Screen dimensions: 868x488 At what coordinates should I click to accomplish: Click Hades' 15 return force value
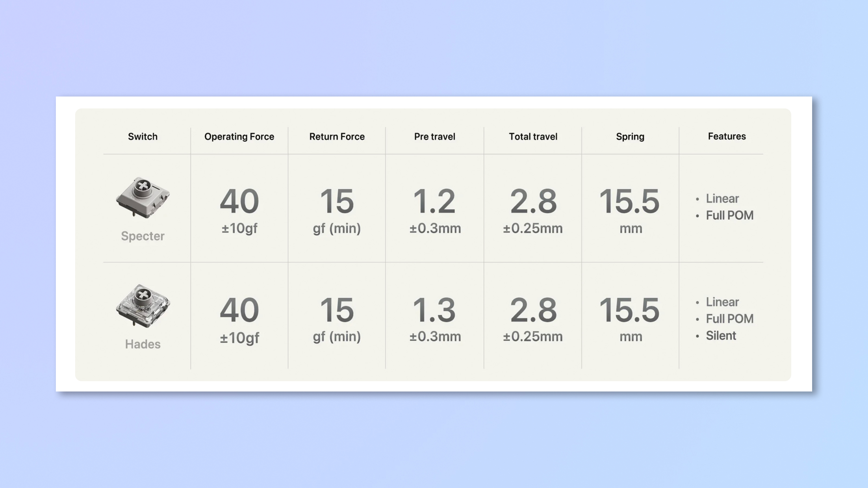pyautogui.click(x=337, y=310)
